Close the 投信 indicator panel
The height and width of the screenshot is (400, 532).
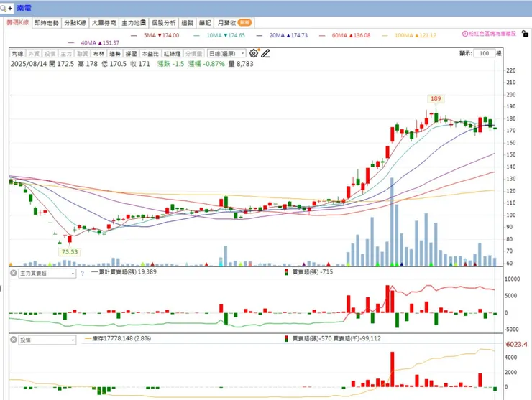click(x=13, y=340)
